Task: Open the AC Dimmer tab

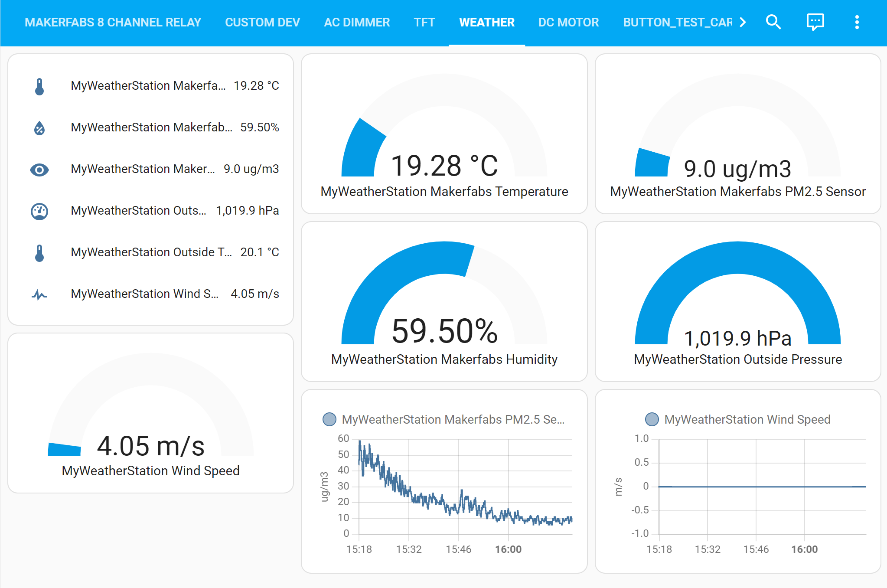Action: pyautogui.click(x=357, y=22)
